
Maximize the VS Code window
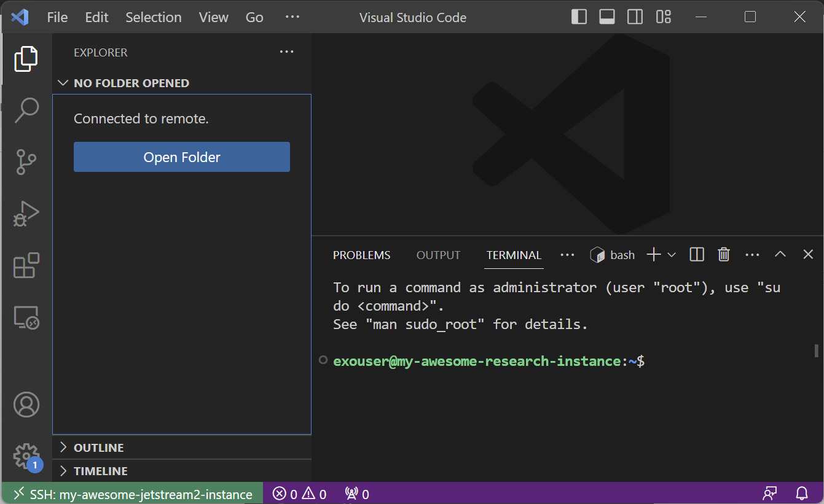pyautogui.click(x=750, y=17)
